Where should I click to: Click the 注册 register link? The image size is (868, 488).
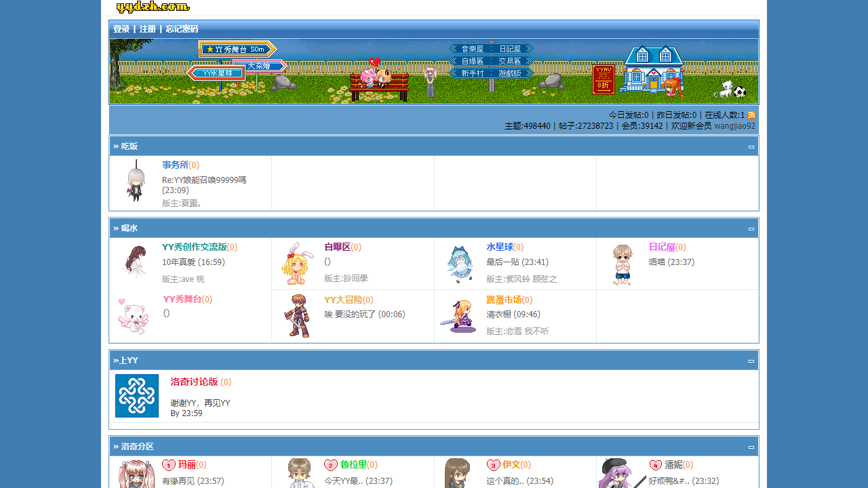tap(148, 29)
